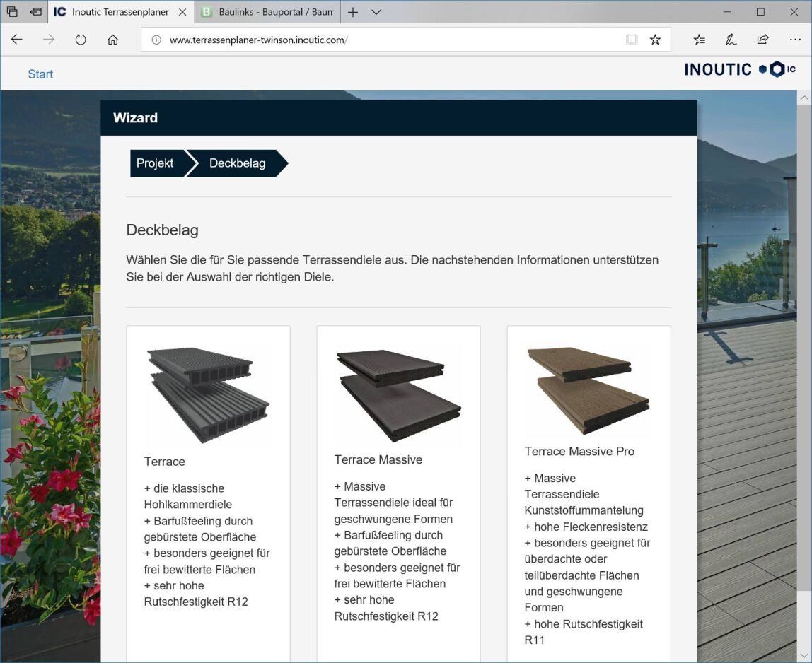Open the browser home page icon
The width and height of the screenshot is (812, 663).
pos(112,40)
